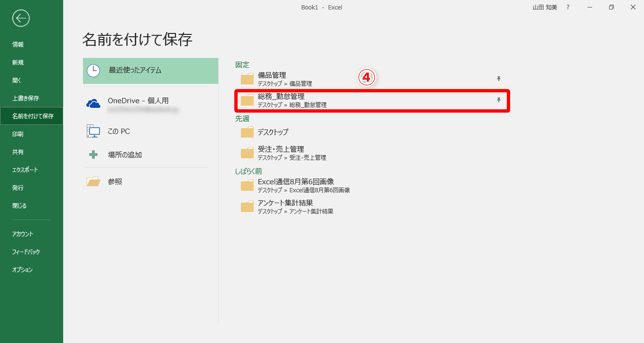Click the 備品管理 folder icon

point(247,79)
